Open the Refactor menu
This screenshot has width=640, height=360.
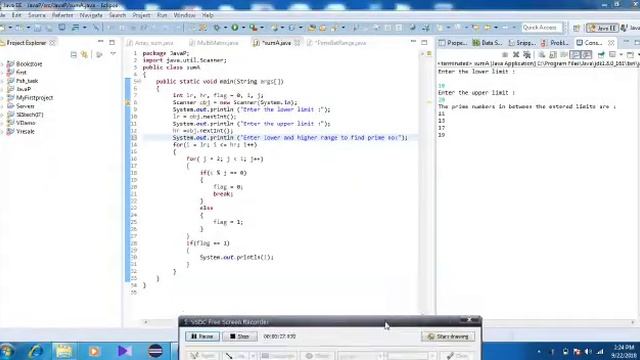click(x=62, y=15)
